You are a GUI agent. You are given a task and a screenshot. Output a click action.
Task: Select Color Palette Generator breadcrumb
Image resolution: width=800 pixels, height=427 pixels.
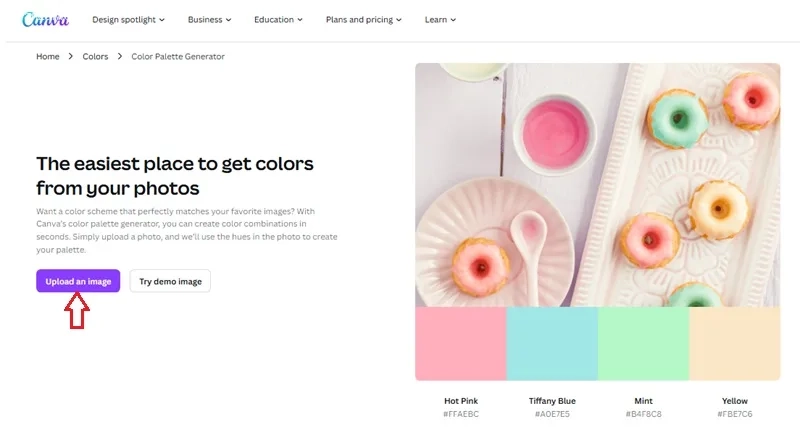coord(178,57)
